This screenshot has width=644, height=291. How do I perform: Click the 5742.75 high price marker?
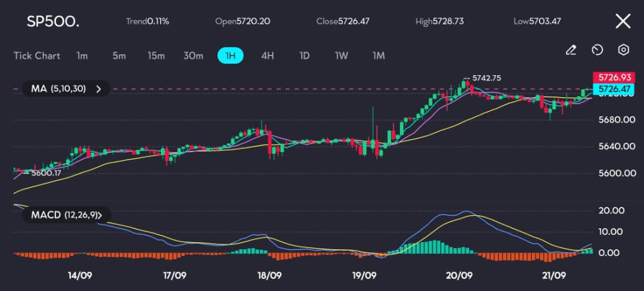[x=487, y=78]
